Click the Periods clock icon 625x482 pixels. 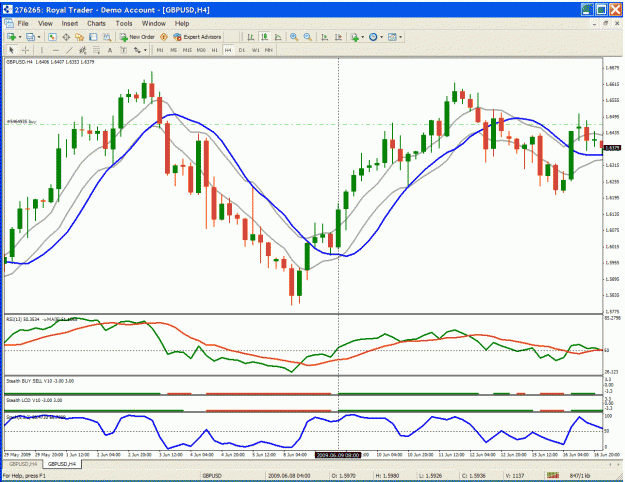pos(373,37)
